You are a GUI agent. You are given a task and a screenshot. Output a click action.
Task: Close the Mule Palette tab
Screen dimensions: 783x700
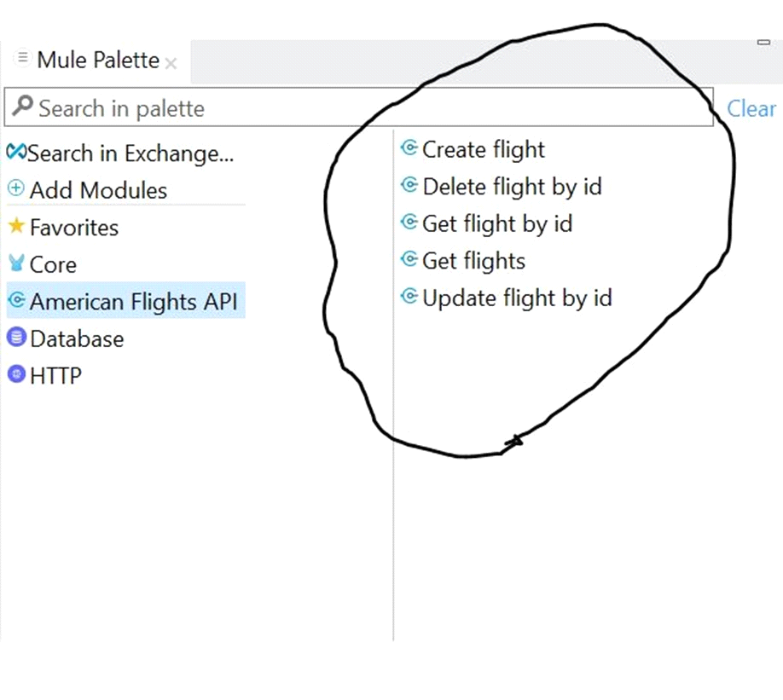click(x=171, y=63)
